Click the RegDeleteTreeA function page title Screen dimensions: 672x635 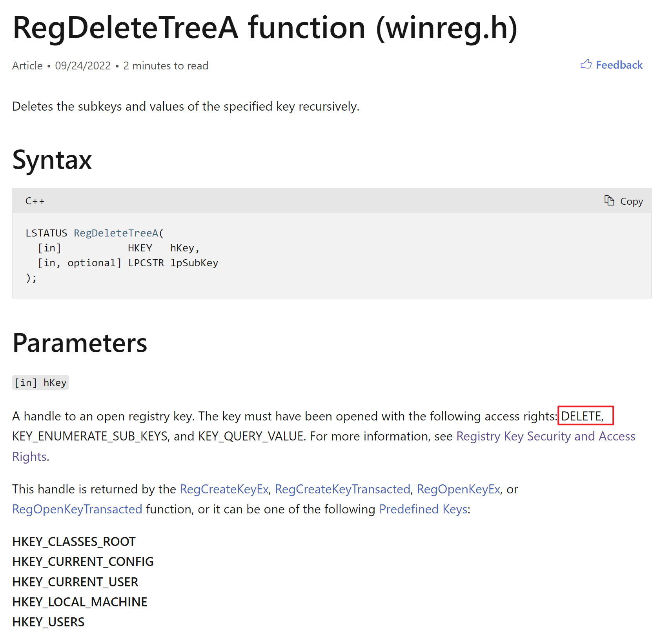[265, 28]
